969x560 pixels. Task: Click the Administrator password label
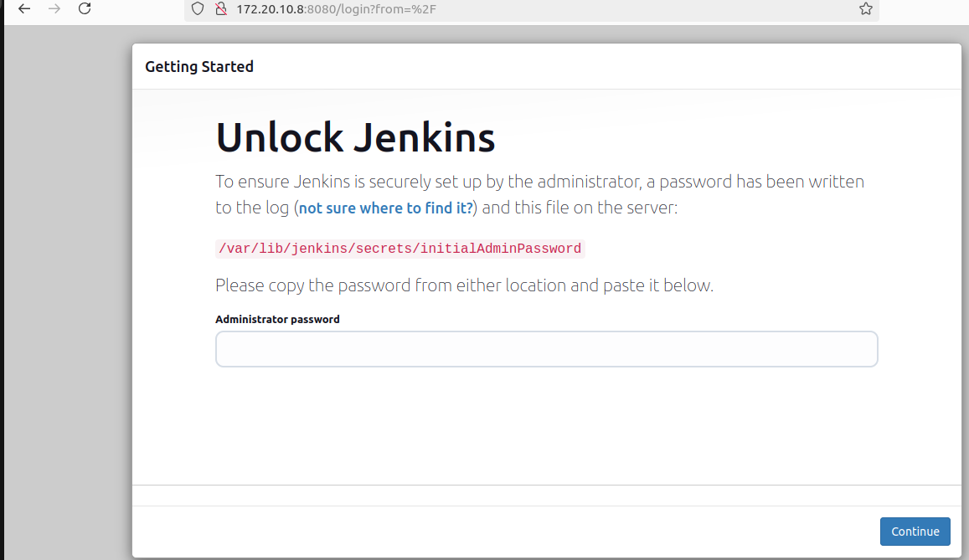(277, 319)
